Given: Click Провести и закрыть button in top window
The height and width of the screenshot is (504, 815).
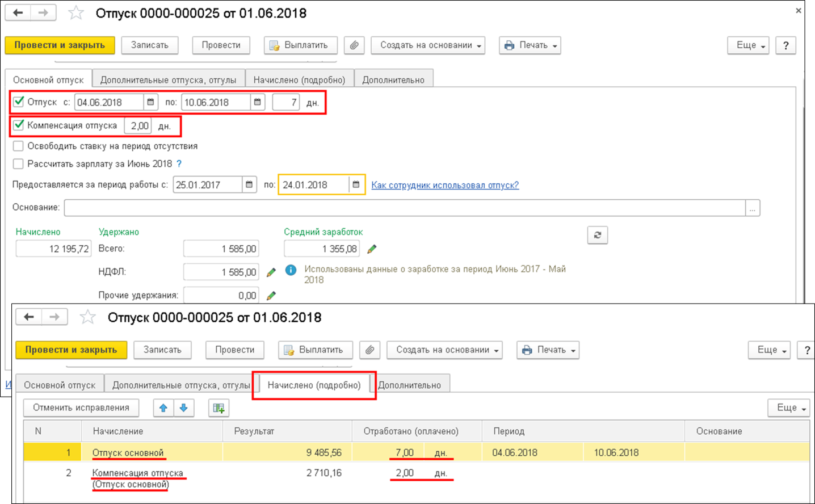Looking at the screenshot, I should (60, 45).
